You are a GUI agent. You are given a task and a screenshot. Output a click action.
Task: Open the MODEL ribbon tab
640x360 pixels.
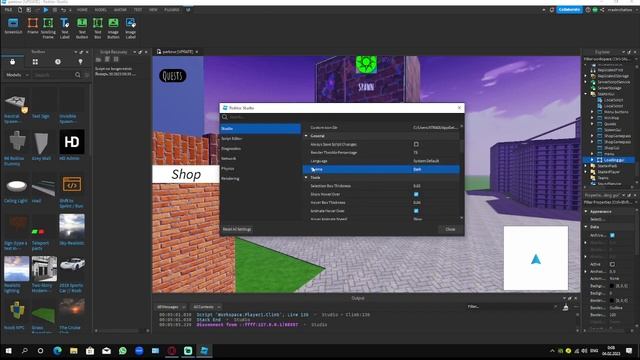[100, 10]
